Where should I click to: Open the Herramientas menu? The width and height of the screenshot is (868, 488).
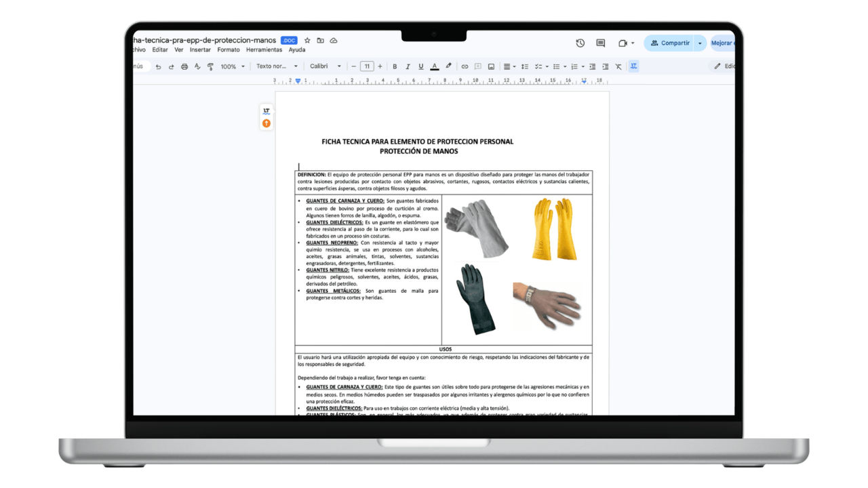264,49
